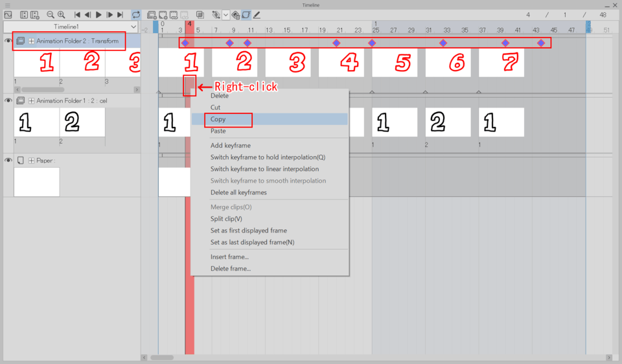Image resolution: width=622 pixels, height=364 pixels.
Task: Choose Cut from the context menu
Action: [215, 108]
